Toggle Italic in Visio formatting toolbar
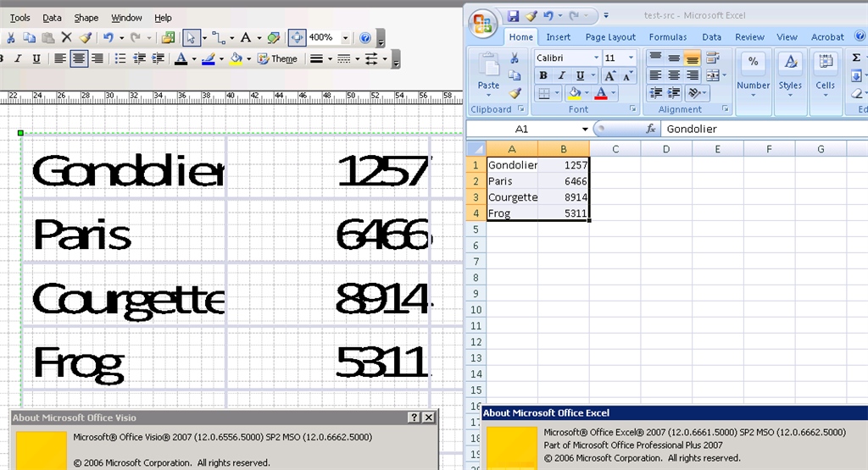The image size is (868, 470). (18, 58)
